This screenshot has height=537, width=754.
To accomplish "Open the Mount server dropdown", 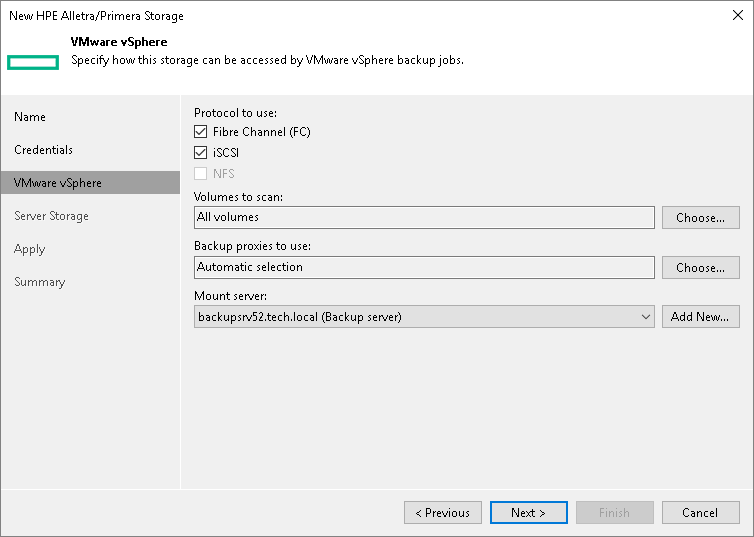I will (x=424, y=317).
